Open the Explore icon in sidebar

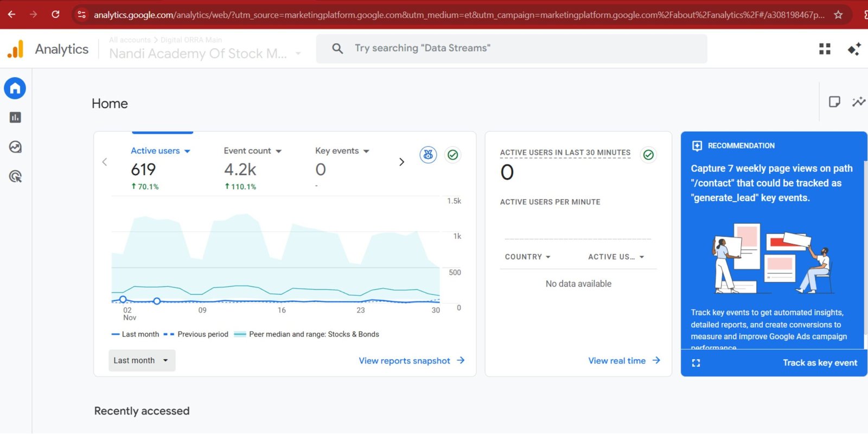click(15, 147)
